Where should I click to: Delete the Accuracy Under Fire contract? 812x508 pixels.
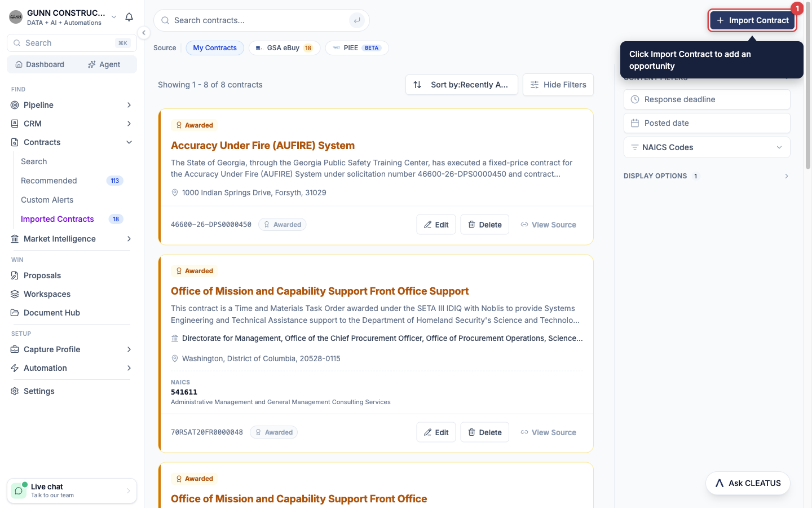pyautogui.click(x=484, y=225)
